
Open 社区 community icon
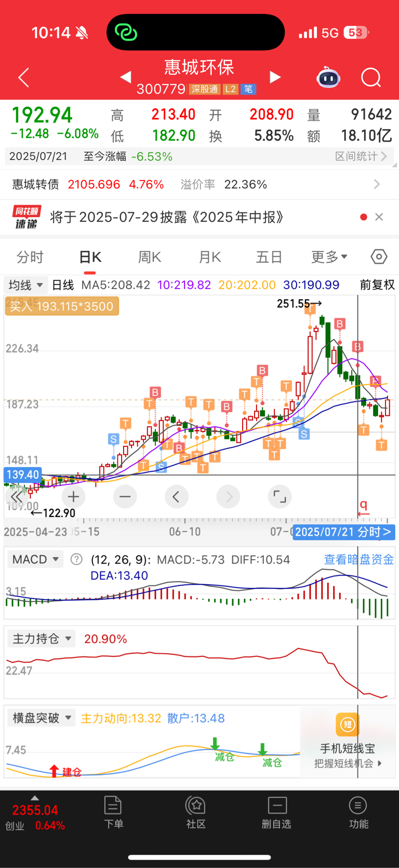coord(196,812)
